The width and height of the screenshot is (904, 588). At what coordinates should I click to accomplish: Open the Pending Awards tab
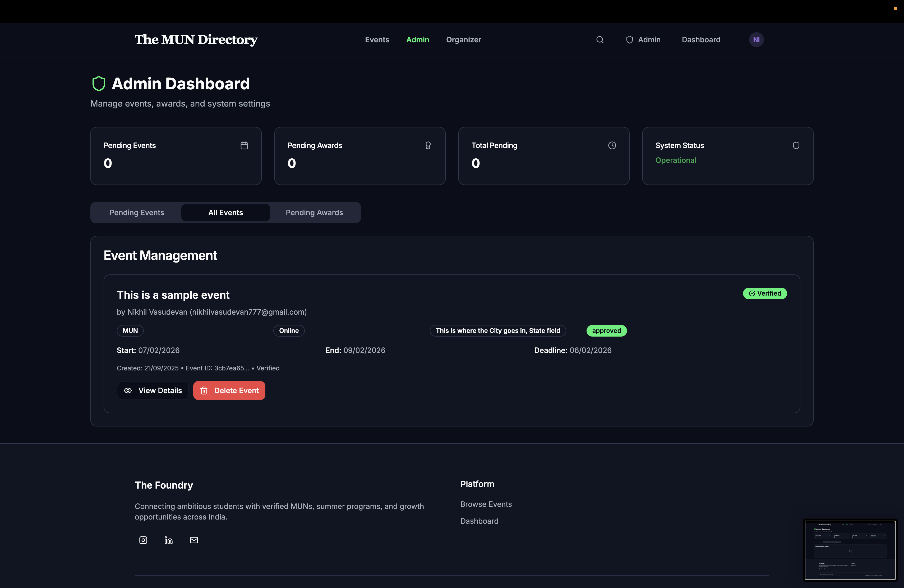pos(314,213)
